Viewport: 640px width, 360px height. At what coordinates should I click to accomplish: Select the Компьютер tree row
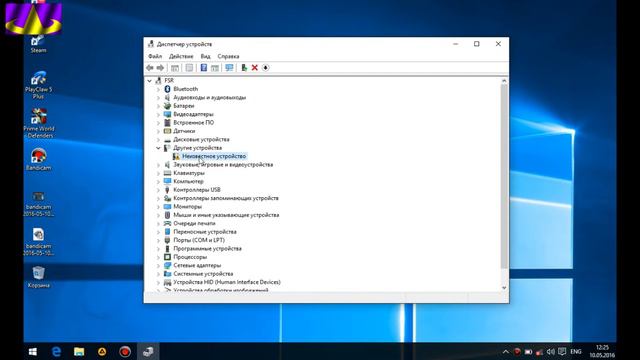pyautogui.click(x=188, y=182)
